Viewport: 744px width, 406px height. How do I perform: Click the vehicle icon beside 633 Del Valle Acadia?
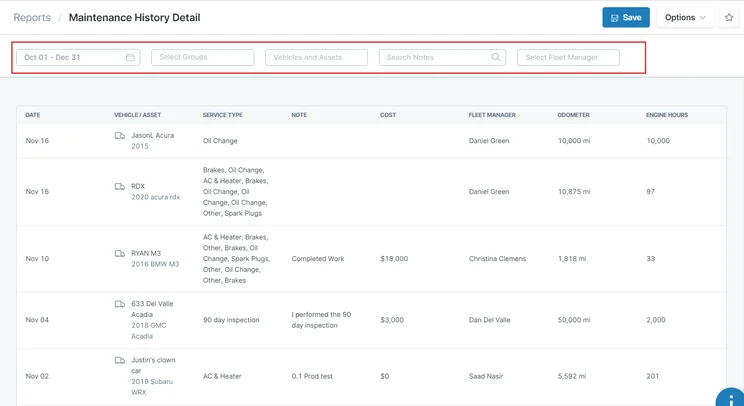(x=120, y=304)
